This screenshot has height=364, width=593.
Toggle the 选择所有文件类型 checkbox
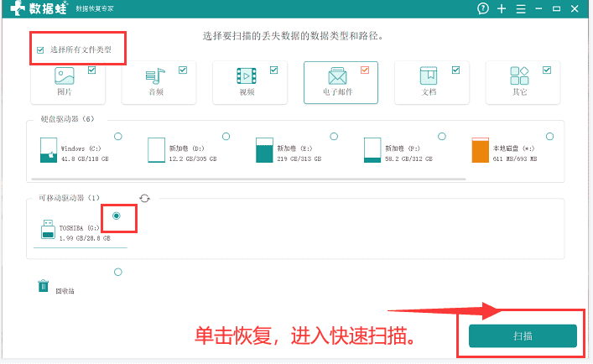[x=40, y=49]
